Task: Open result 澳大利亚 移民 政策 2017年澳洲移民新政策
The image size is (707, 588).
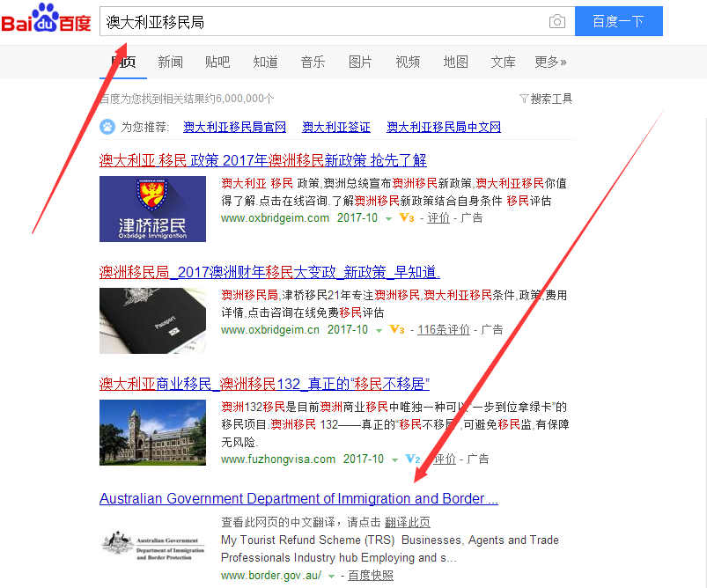Action: [x=263, y=160]
